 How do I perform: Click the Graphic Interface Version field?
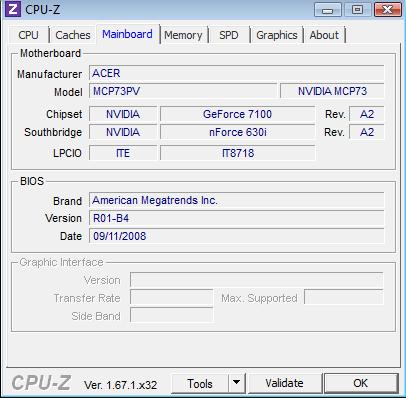[x=257, y=280]
